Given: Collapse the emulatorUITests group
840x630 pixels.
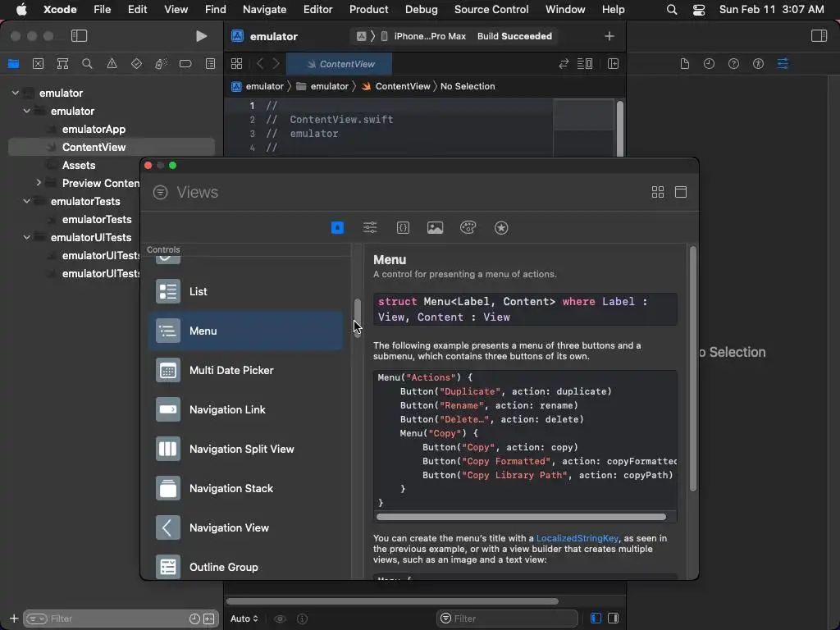Looking at the screenshot, I should [27, 237].
